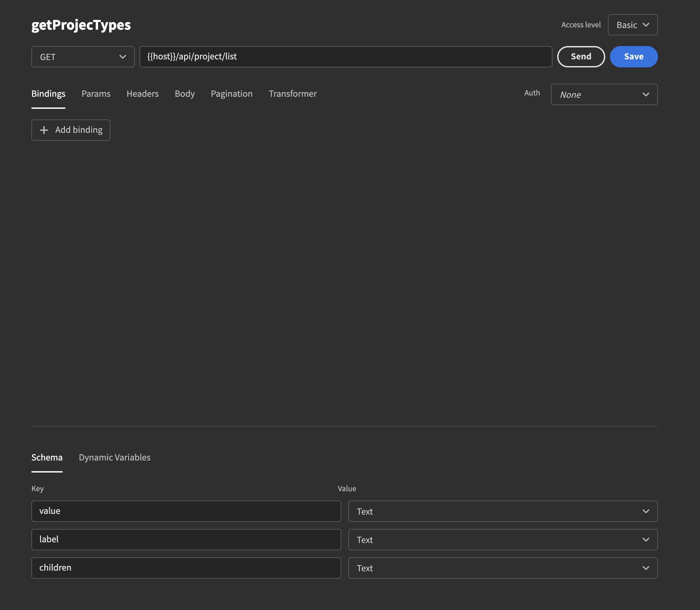This screenshot has width=700, height=610.
Task: Click the request URL input field
Action: 345,56
